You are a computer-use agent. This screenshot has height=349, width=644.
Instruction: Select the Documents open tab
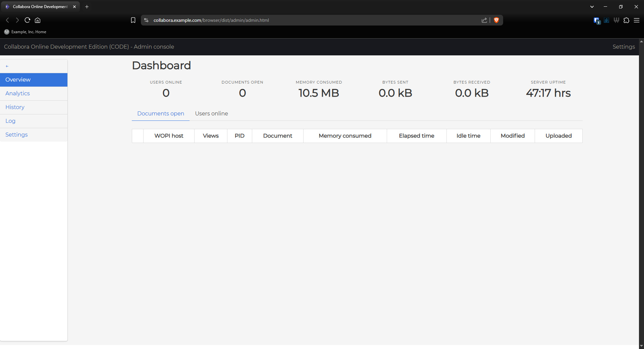tap(160, 113)
